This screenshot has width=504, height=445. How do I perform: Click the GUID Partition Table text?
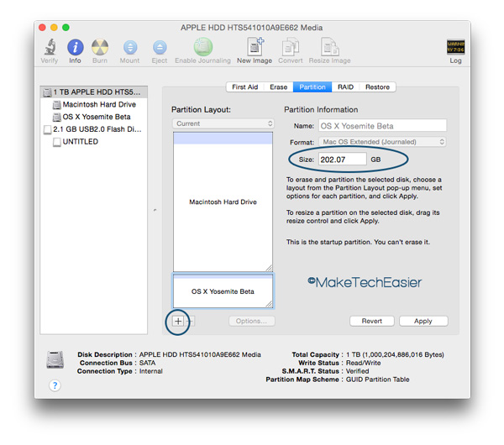tap(377, 380)
